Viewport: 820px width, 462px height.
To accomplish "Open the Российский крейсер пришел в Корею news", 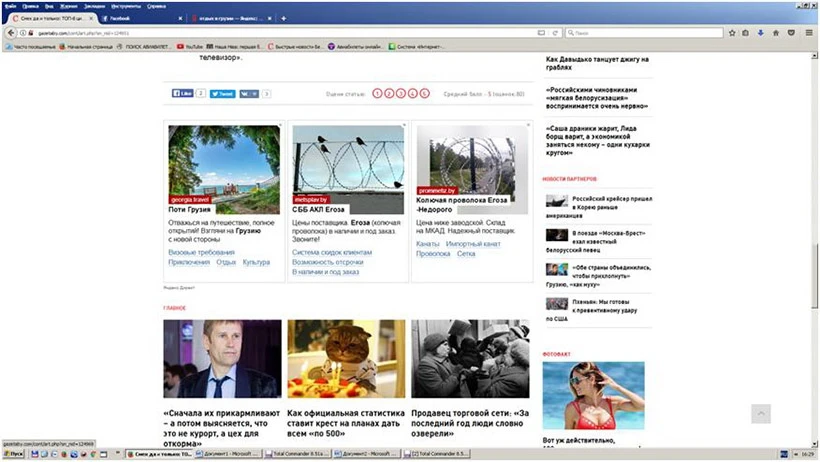I will click(x=599, y=207).
